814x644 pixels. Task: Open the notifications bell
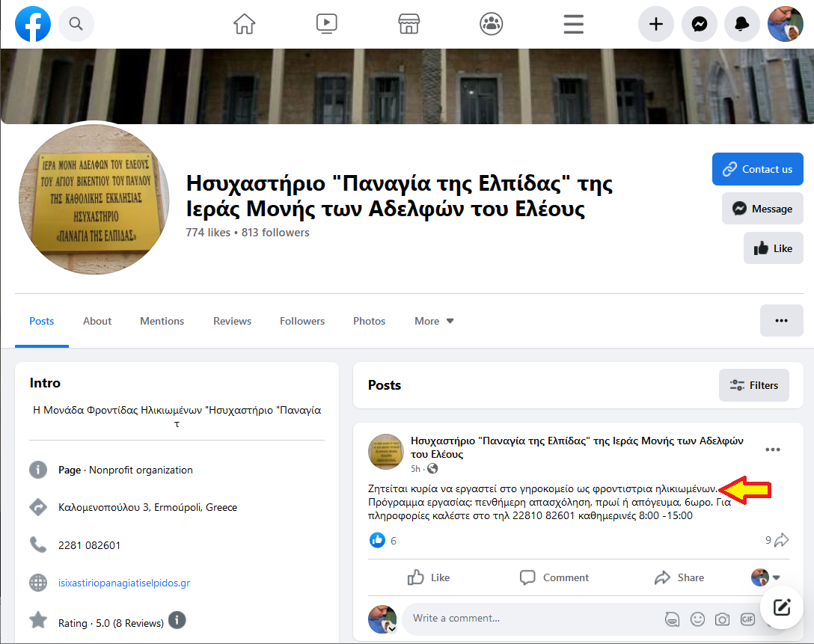pyautogui.click(x=742, y=24)
